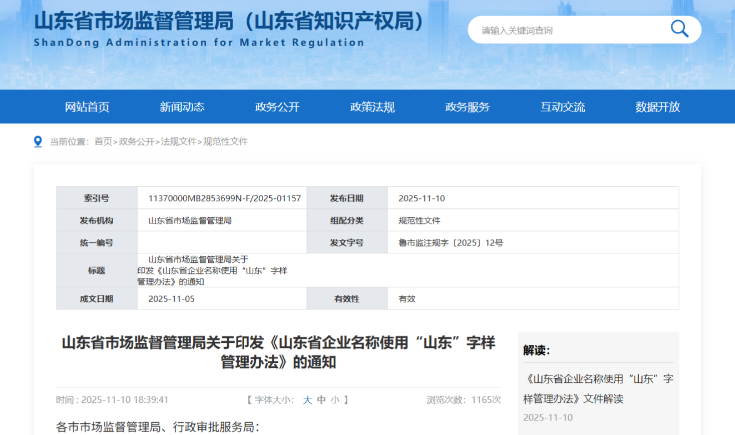735x435 pixels.
Task: Focus the keyword search input box
Action: [565, 30]
